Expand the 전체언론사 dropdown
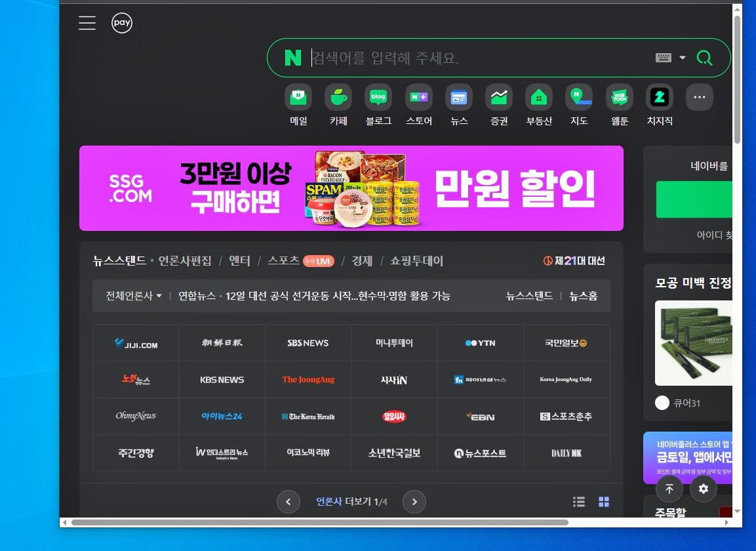The image size is (756, 551). click(x=134, y=296)
